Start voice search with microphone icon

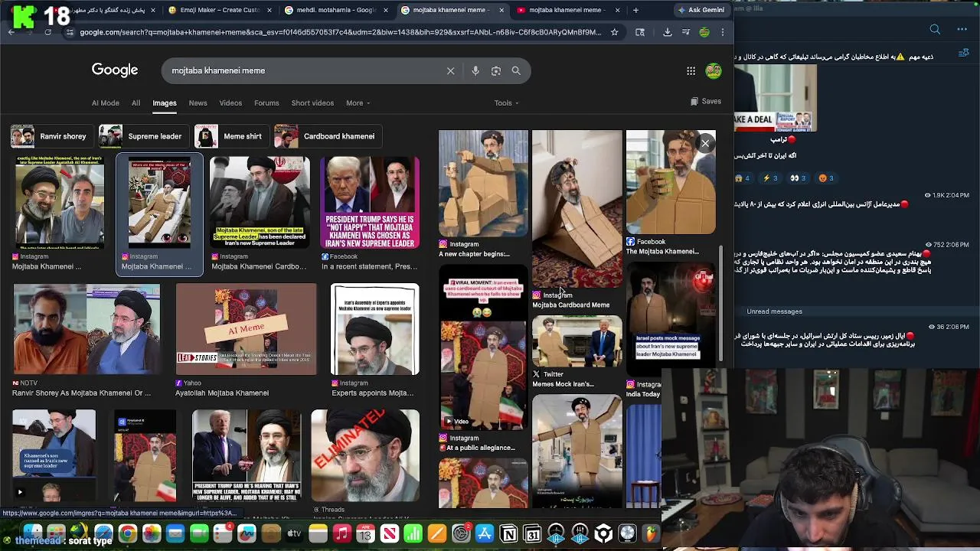[x=475, y=70]
